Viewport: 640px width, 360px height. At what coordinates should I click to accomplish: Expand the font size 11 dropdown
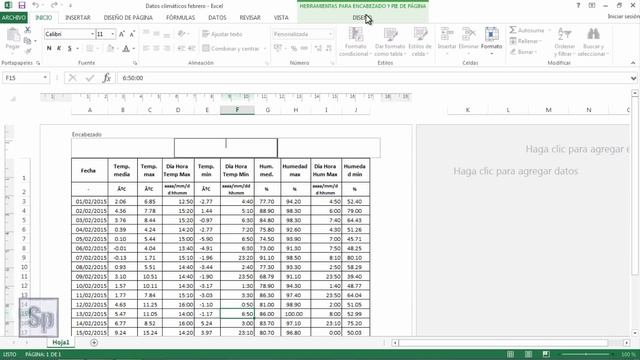click(x=113, y=34)
